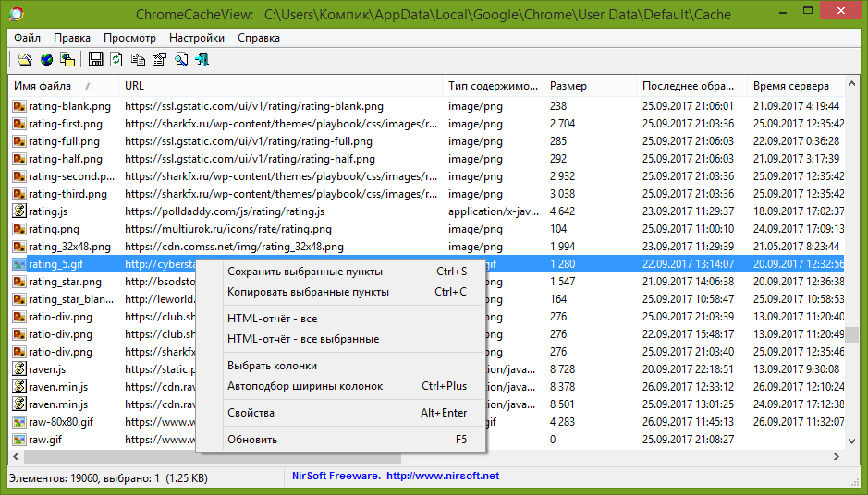Image resolution: width=868 pixels, height=495 pixels.
Task: Open the http://www.nirsoft.net link
Action: point(443,476)
